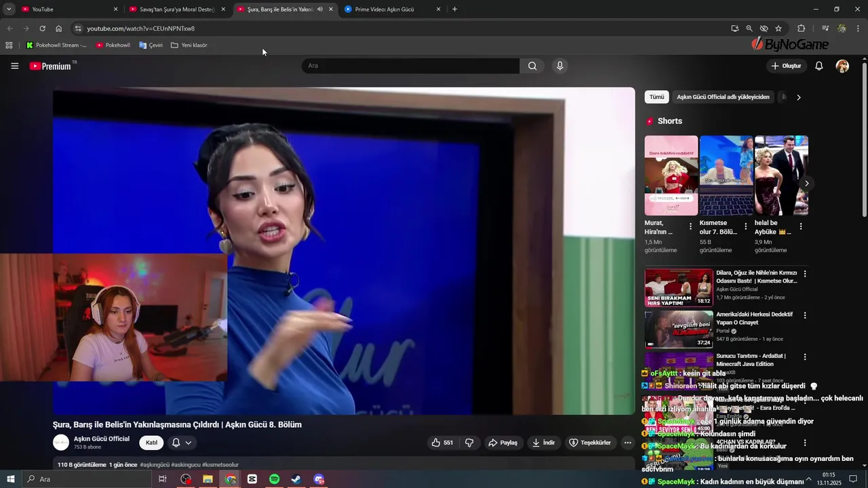Open Steam from the taskbar
Viewport: 868px width, 488px height.
[296, 479]
